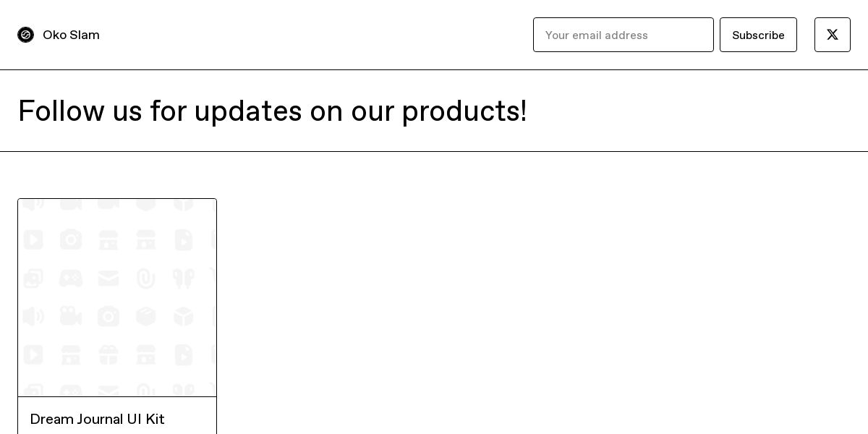Click the video camera icon in thumbnail
The width and height of the screenshot is (868, 434).
(x=71, y=316)
